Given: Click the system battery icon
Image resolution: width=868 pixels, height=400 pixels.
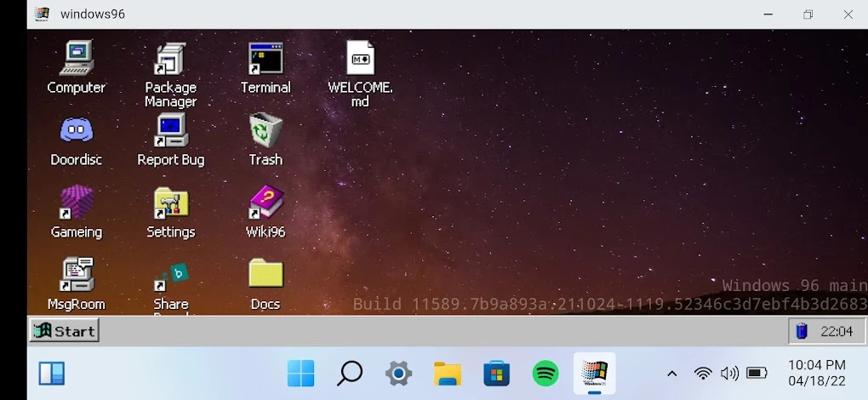Looking at the screenshot, I should click(757, 374).
